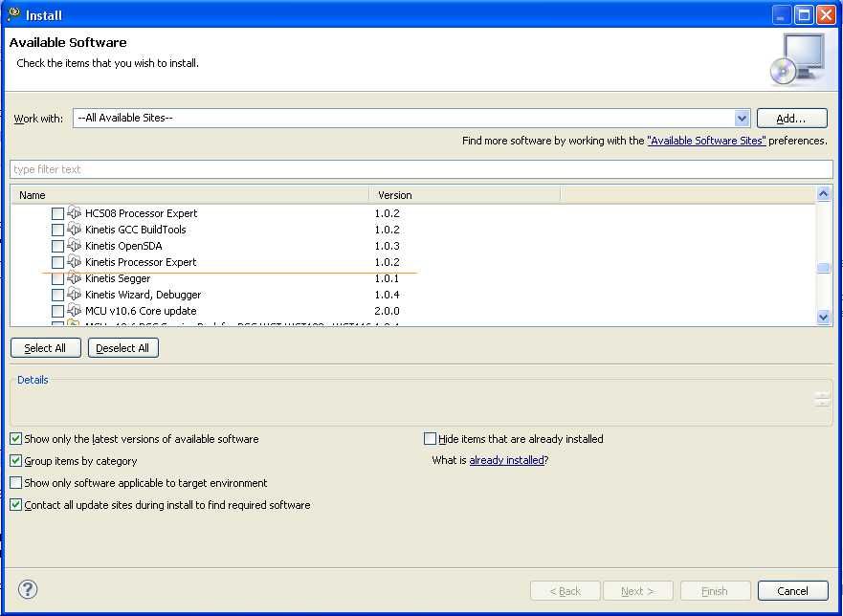Cancel the Install dialog

pos(792,591)
